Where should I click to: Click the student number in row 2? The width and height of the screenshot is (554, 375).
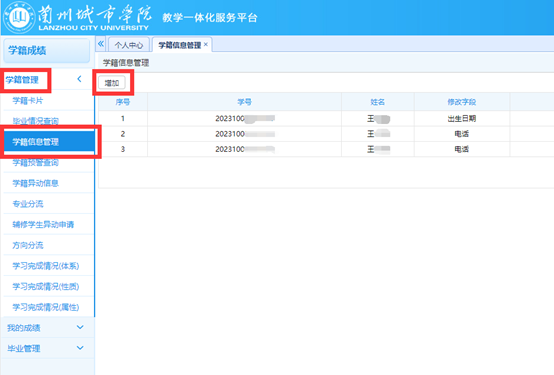point(244,134)
